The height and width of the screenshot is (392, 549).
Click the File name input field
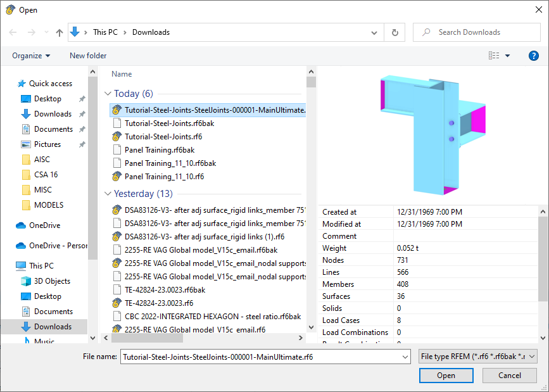[x=261, y=357]
